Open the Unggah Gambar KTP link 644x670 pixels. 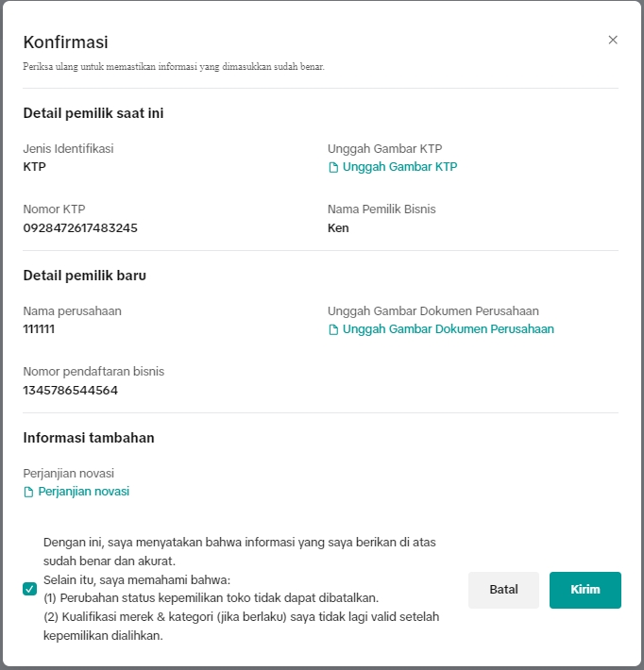pos(399,167)
